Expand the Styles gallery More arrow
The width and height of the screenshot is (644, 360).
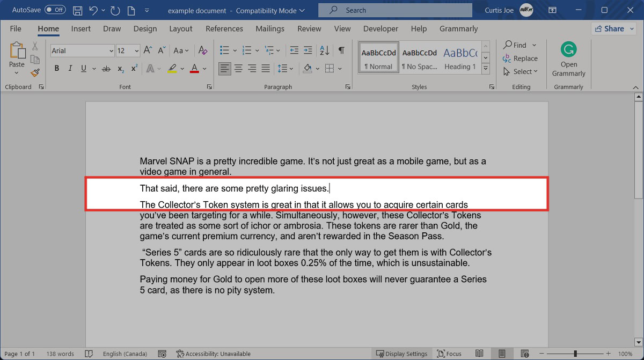pos(486,68)
